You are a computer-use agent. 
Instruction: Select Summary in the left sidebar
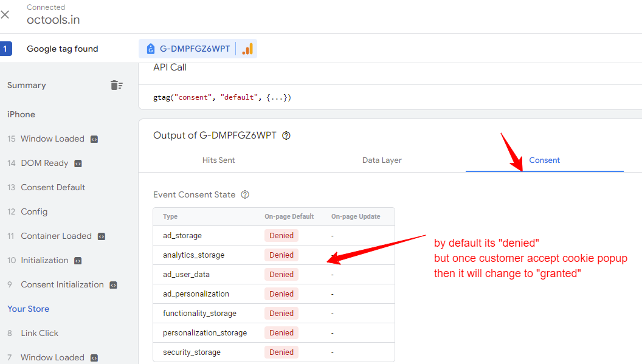click(x=27, y=85)
